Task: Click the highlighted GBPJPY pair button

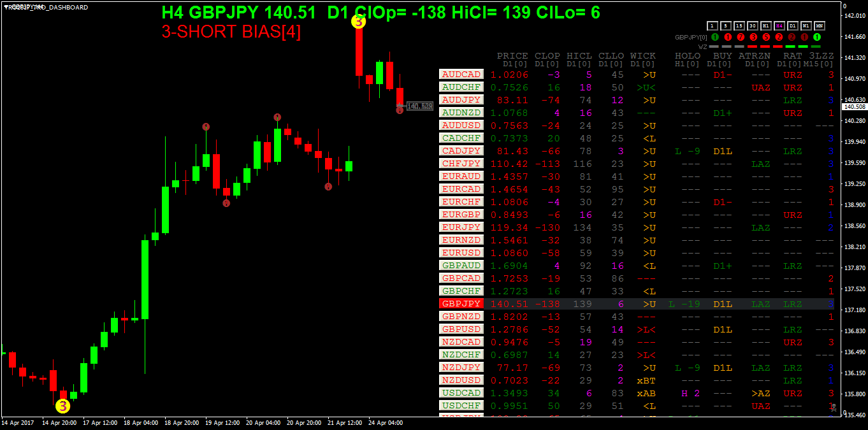Action: point(461,304)
